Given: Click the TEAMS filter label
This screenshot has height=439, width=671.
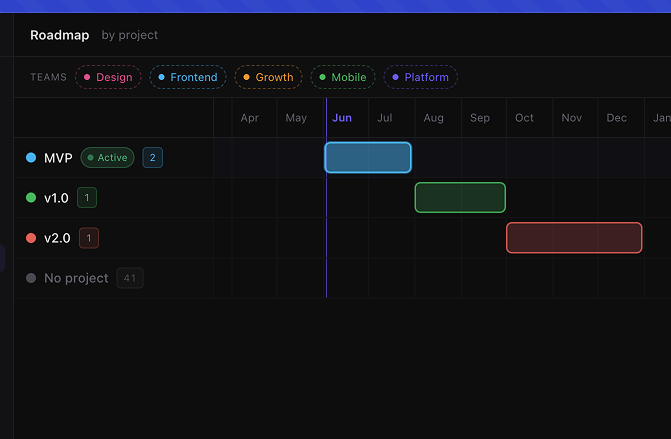Looking at the screenshot, I should coord(48,77).
